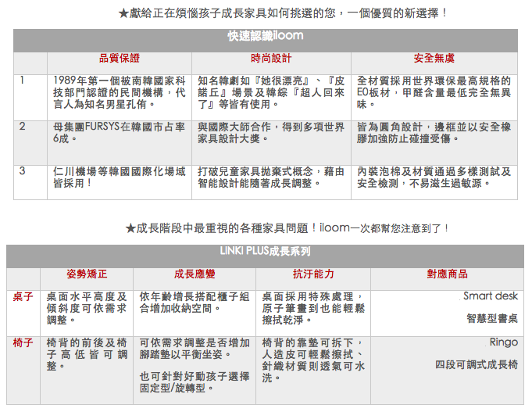The width and height of the screenshot is (532, 412).
Task: Click the 四段可調式成長椅 product text
Action: click(477, 365)
